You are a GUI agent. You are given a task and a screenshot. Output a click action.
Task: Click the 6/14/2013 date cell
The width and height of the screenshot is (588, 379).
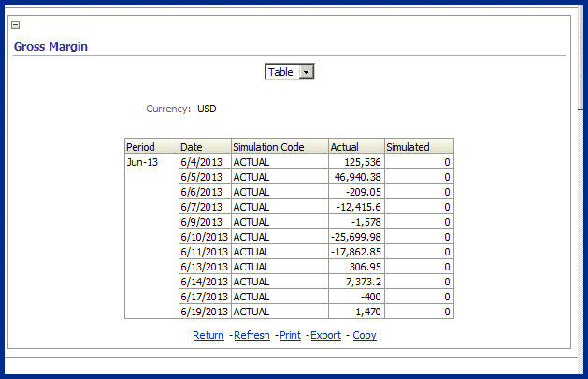[x=205, y=282]
